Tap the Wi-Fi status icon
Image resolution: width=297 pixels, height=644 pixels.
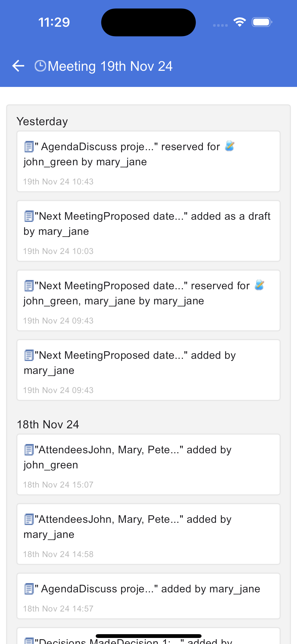pos(240,22)
